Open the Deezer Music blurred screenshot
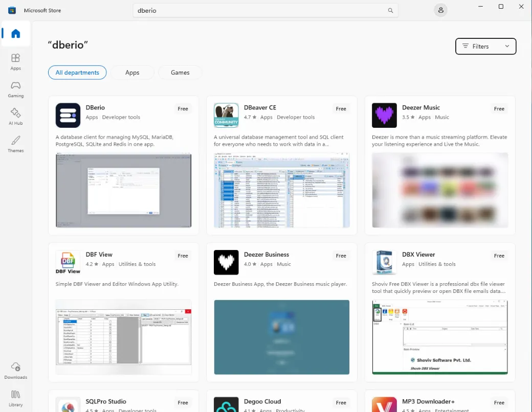 click(440, 190)
